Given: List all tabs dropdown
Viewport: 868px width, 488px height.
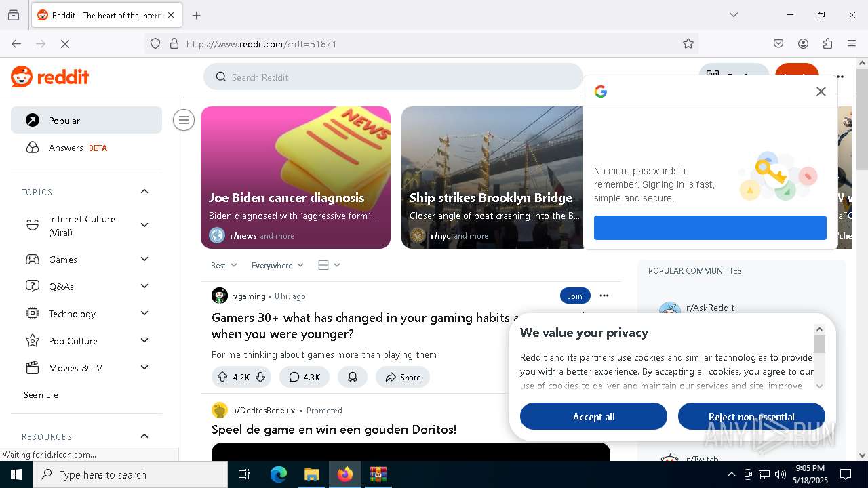Looking at the screenshot, I should tap(733, 15).
